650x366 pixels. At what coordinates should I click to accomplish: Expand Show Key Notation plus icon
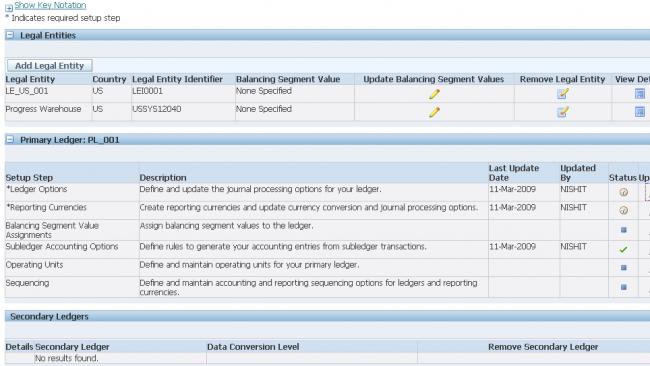tap(9, 7)
